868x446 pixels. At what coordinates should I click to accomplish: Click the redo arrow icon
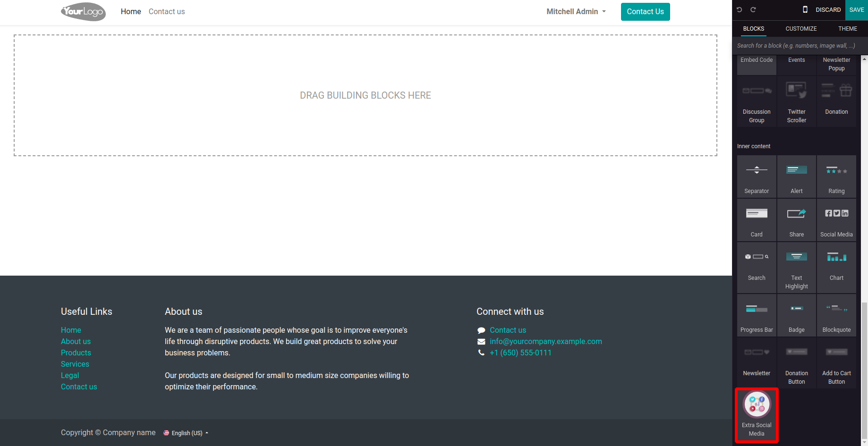coord(753,9)
